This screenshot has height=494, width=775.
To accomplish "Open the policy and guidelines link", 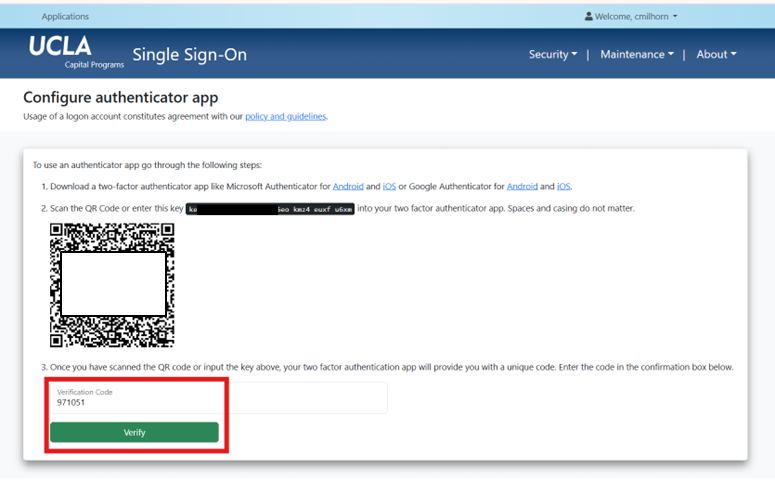I will pyautogui.click(x=286, y=116).
